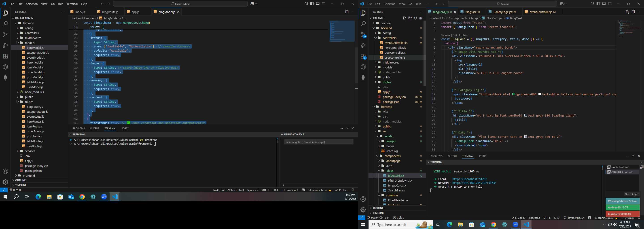Open Chrome in the left taskbar
The width and height of the screenshot is (644, 229).
[82, 197]
